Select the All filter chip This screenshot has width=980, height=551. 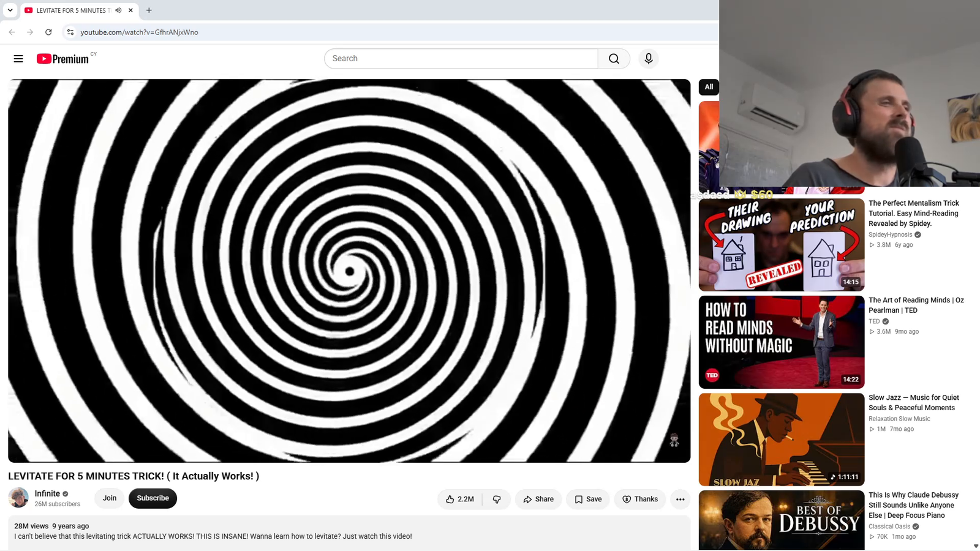coord(709,87)
